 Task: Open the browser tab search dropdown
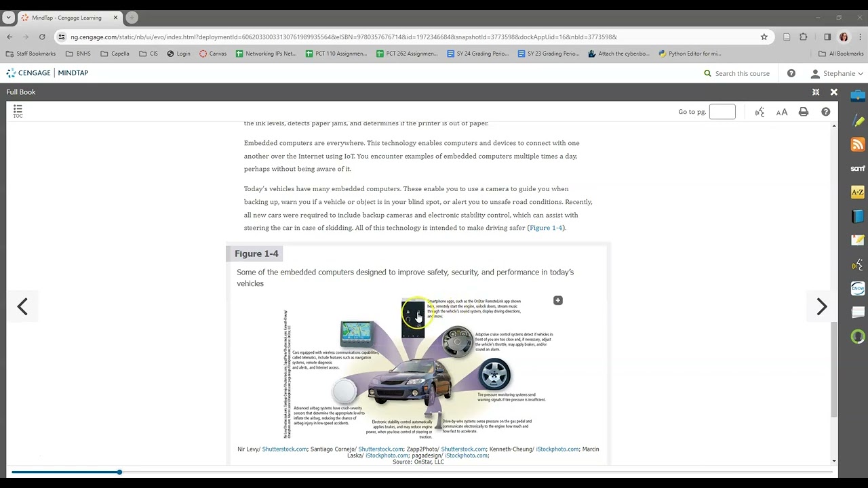[x=8, y=18]
